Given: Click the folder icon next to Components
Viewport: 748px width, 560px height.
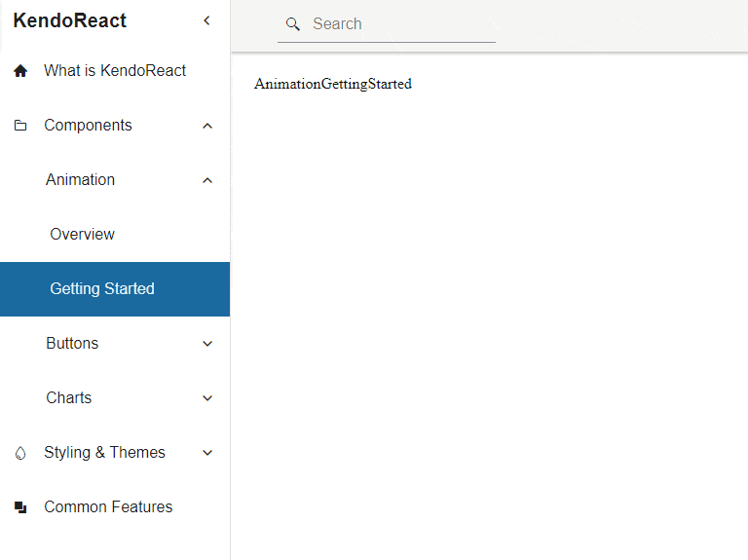Looking at the screenshot, I should pos(20,126).
